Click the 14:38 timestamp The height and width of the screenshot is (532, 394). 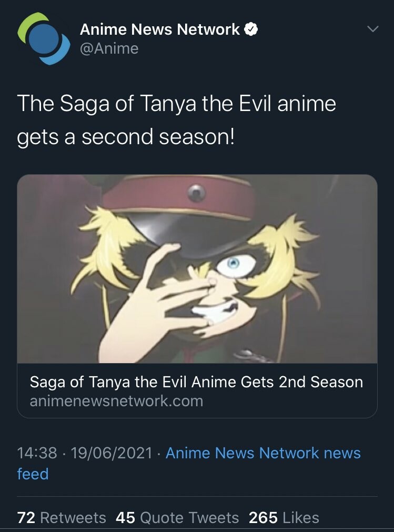[37, 453]
